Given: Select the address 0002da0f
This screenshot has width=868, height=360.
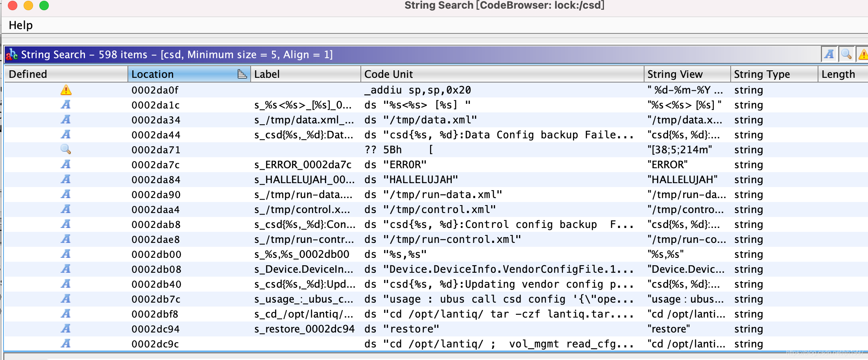Looking at the screenshot, I should point(155,90).
